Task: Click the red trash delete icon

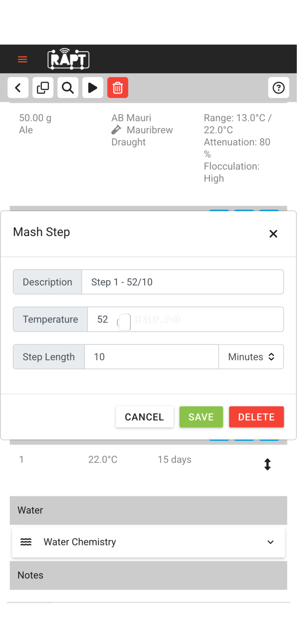Action: [x=118, y=88]
